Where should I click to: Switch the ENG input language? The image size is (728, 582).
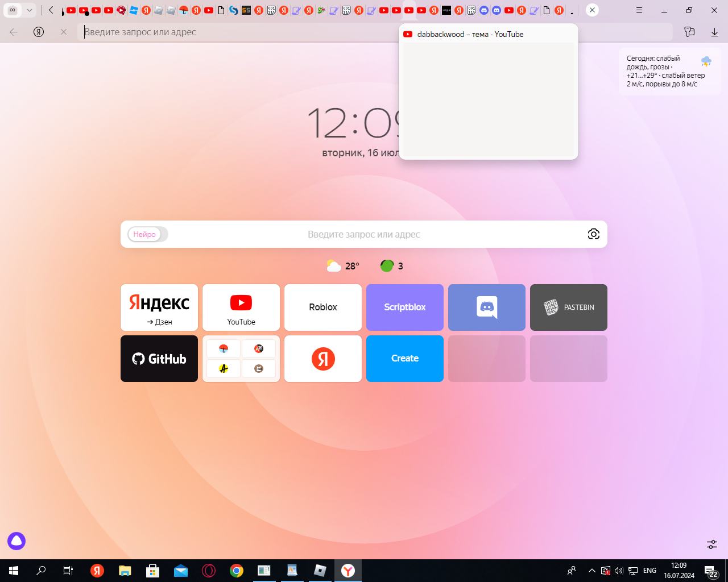coord(650,571)
